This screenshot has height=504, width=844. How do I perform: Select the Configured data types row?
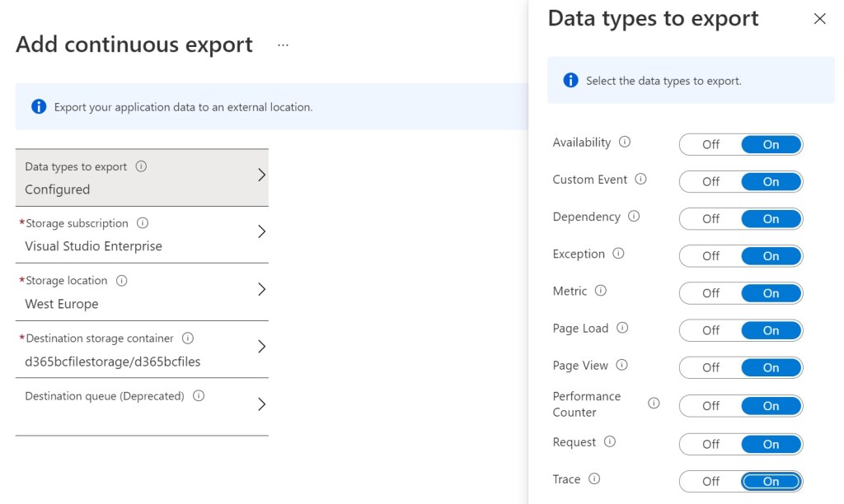(142, 177)
